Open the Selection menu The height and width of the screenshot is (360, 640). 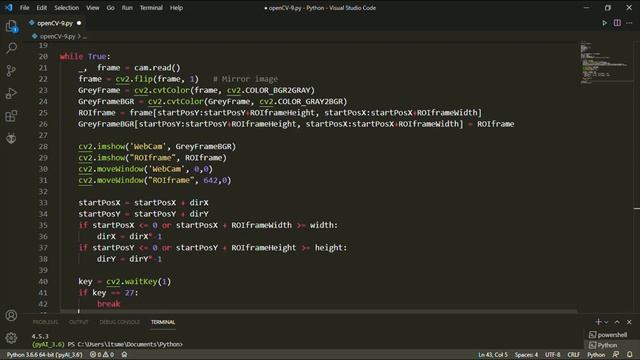coord(67,8)
